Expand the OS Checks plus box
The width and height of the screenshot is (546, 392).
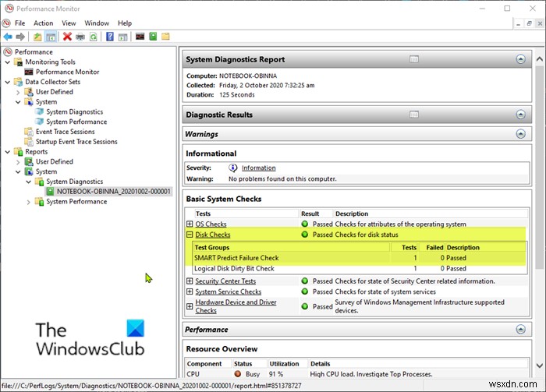[x=190, y=224]
